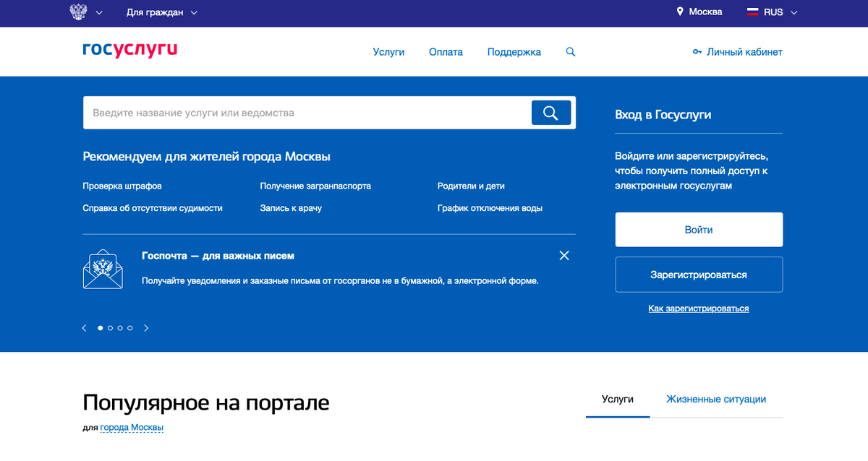Image resolution: width=868 pixels, height=461 pixels.
Task: Close the Госпочта banner with the X
Action: click(564, 255)
